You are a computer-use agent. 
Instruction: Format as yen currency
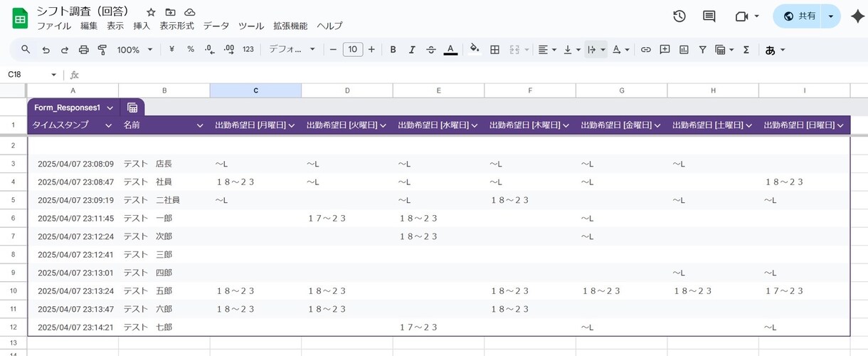point(172,50)
